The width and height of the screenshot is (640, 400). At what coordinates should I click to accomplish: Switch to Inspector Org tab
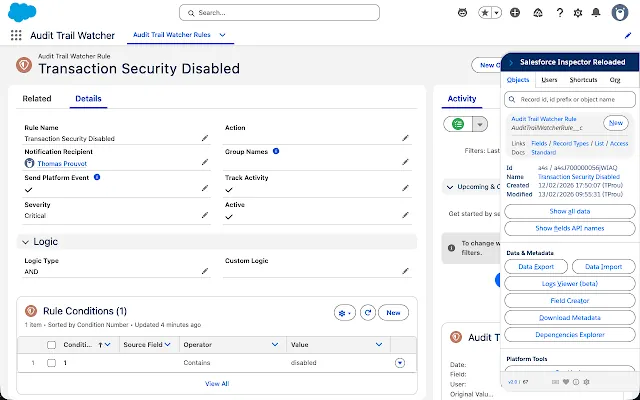tap(615, 80)
